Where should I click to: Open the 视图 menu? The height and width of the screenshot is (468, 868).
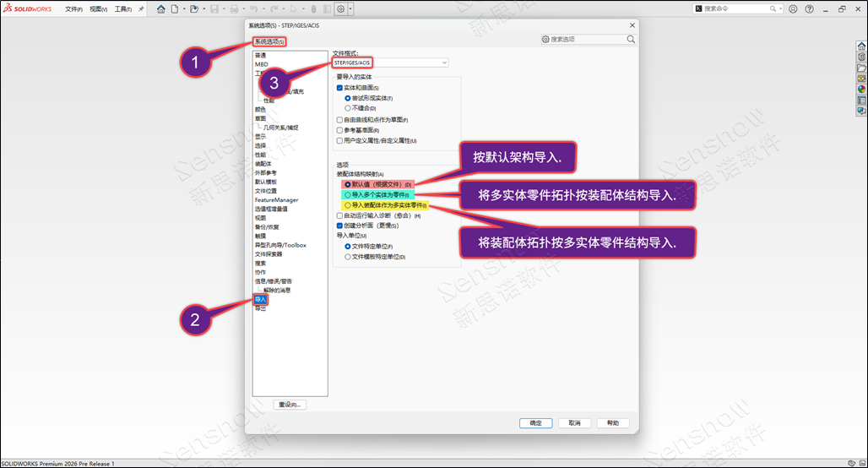[x=99, y=9]
